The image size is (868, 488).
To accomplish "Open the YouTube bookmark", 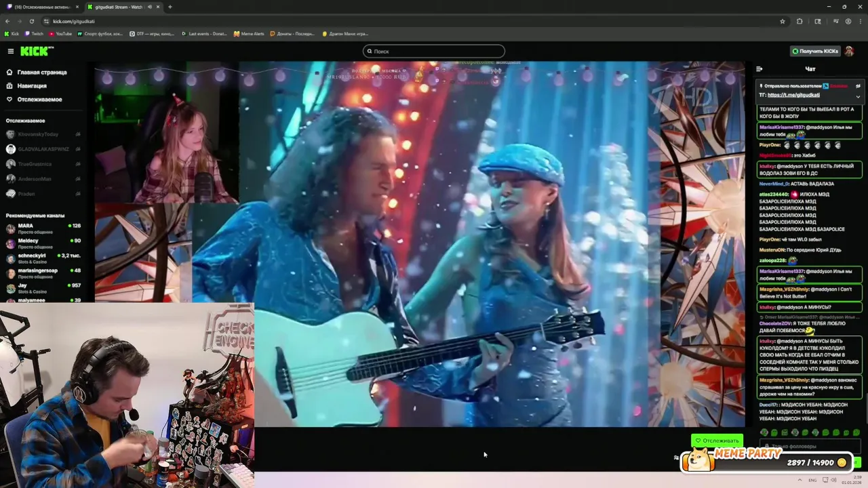I will click(60, 33).
